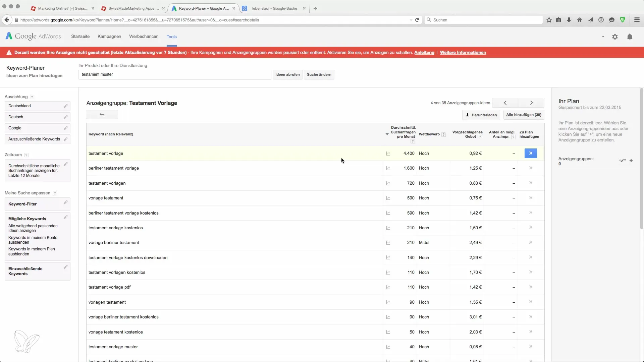The image size is (644, 362).
Task: Edit the Keyword-Filter setting
Action: (66, 202)
